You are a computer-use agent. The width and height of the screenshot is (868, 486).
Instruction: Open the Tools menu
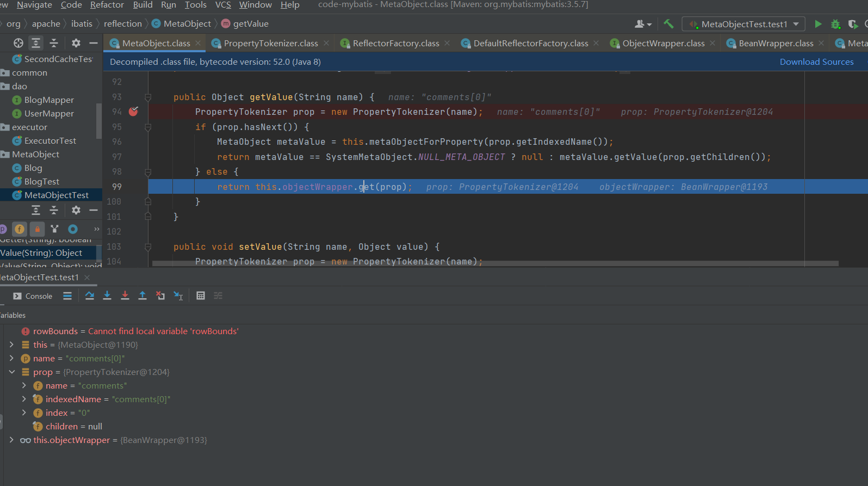[x=195, y=5]
